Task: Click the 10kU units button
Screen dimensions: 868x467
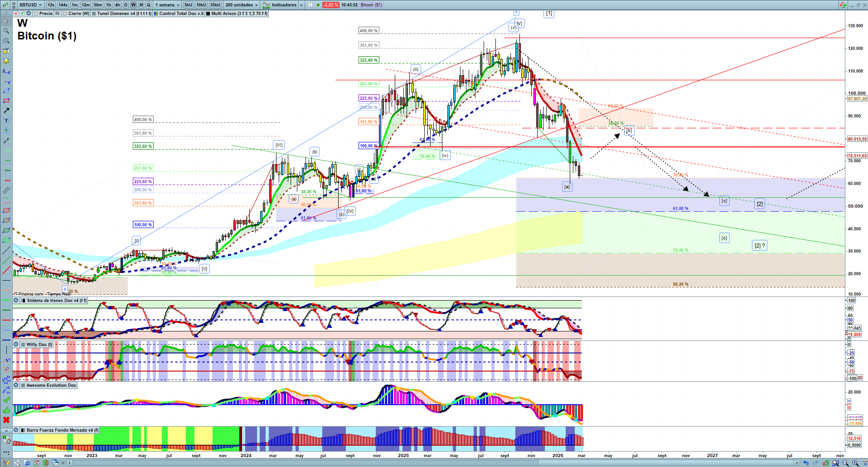Action: (201, 5)
